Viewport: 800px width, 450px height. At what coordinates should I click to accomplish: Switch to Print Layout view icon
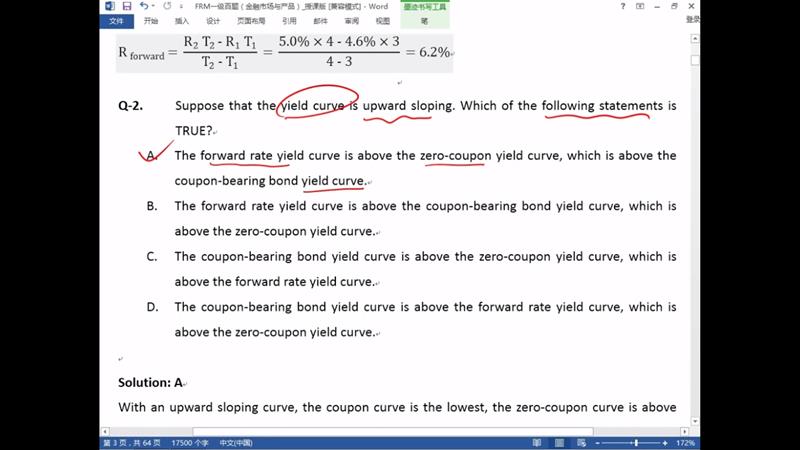click(559, 443)
